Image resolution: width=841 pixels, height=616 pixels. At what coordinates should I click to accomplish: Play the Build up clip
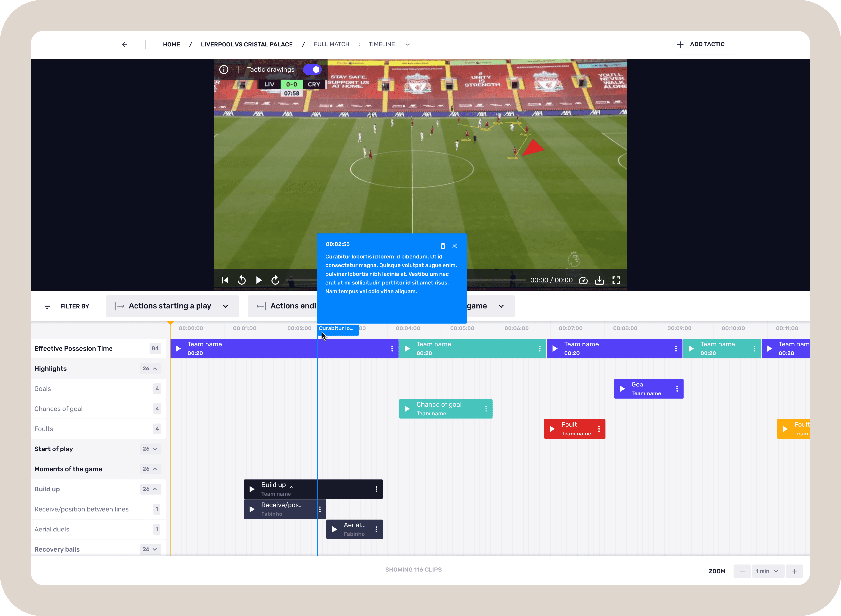[x=252, y=489]
